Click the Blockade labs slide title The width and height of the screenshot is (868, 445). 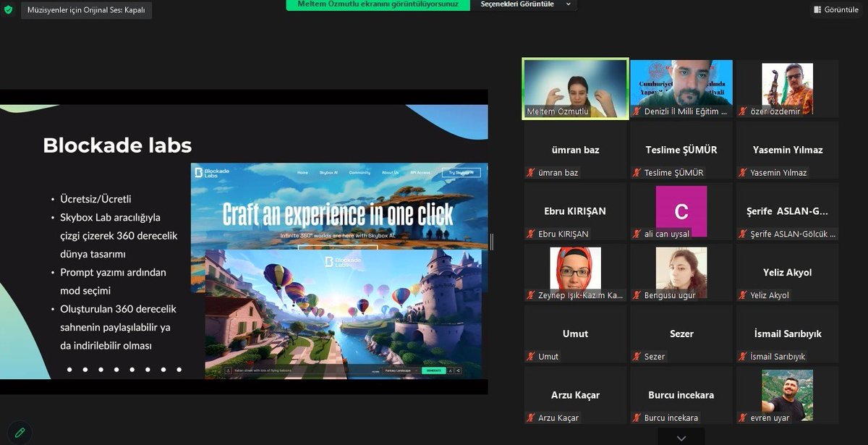click(117, 145)
